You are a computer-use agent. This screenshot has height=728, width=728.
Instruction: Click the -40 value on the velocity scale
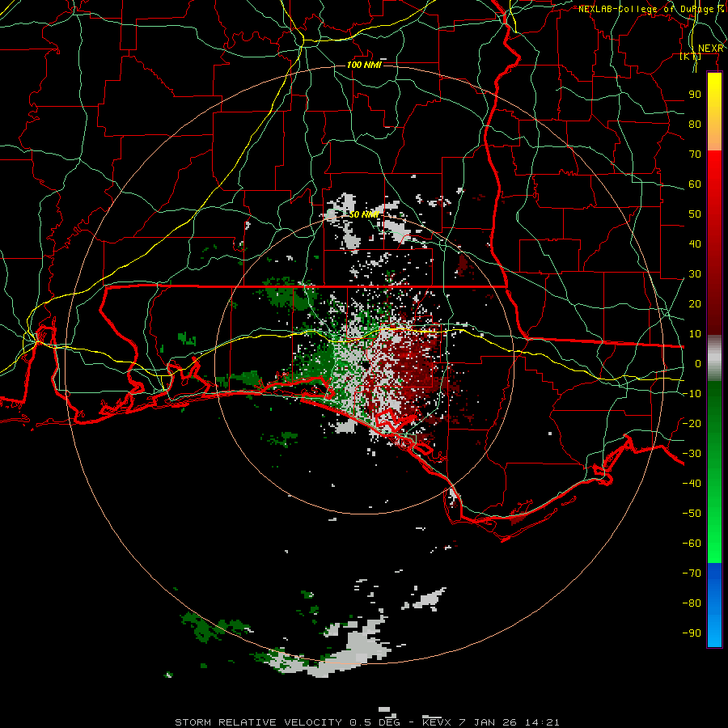pyautogui.click(x=692, y=484)
